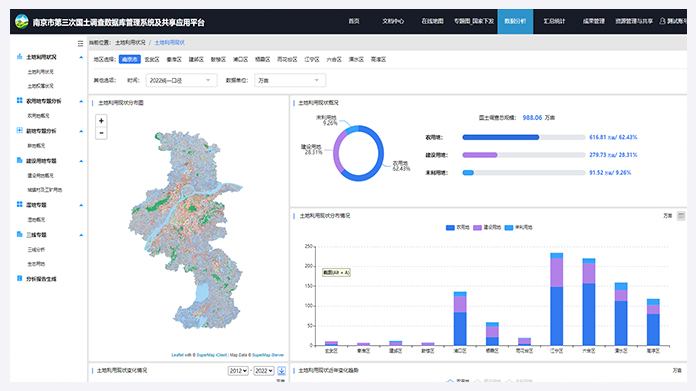696x391 pixels.
Task: Open the 数据单位 dropdown showing 万亩
Action: pyautogui.click(x=290, y=80)
